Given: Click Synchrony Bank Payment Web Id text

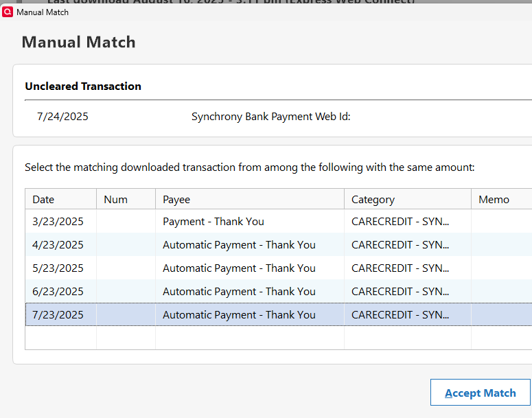Looking at the screenshot, I should pos(270,117).
